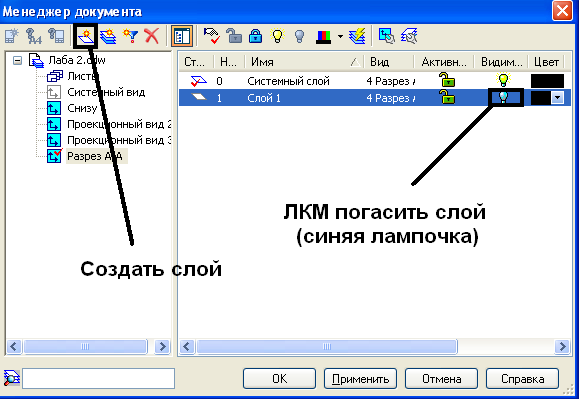Click the Create layer group icon
Image resolution: width=585 pixels, height=399 pixels.
[x=108, y=37]
